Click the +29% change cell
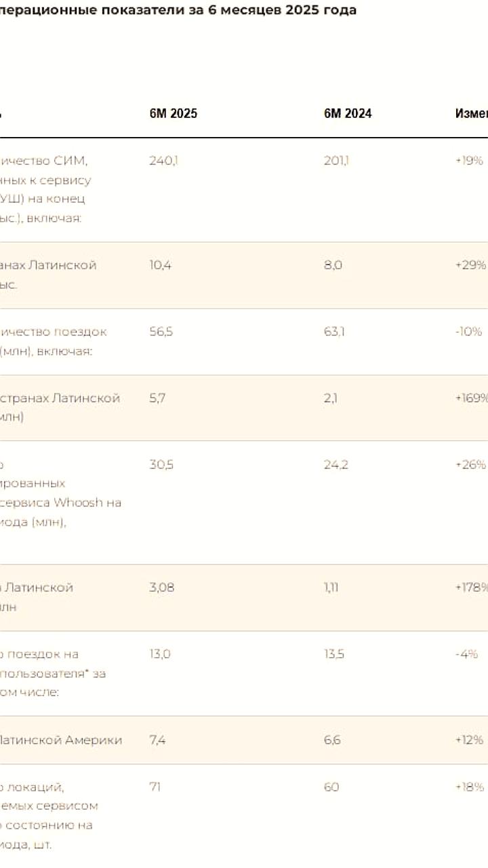The height and width of the screenshot is (868, 488). [470, 265]
